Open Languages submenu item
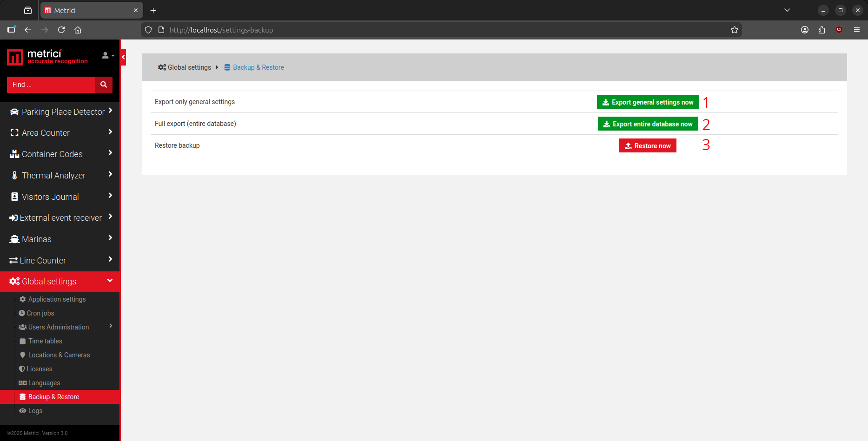The width and height of the screenshot is (868, 441). pyautogui.click(x=44, y=383)
